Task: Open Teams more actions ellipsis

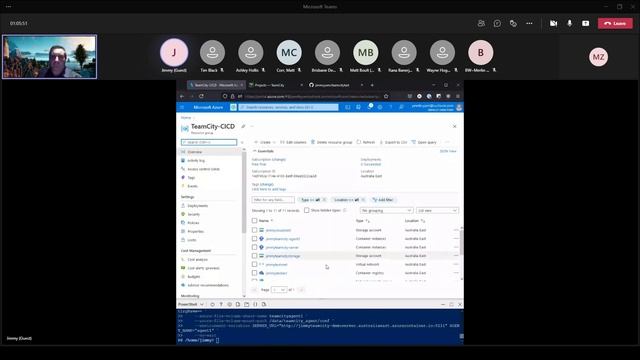Action: [529, 23]
